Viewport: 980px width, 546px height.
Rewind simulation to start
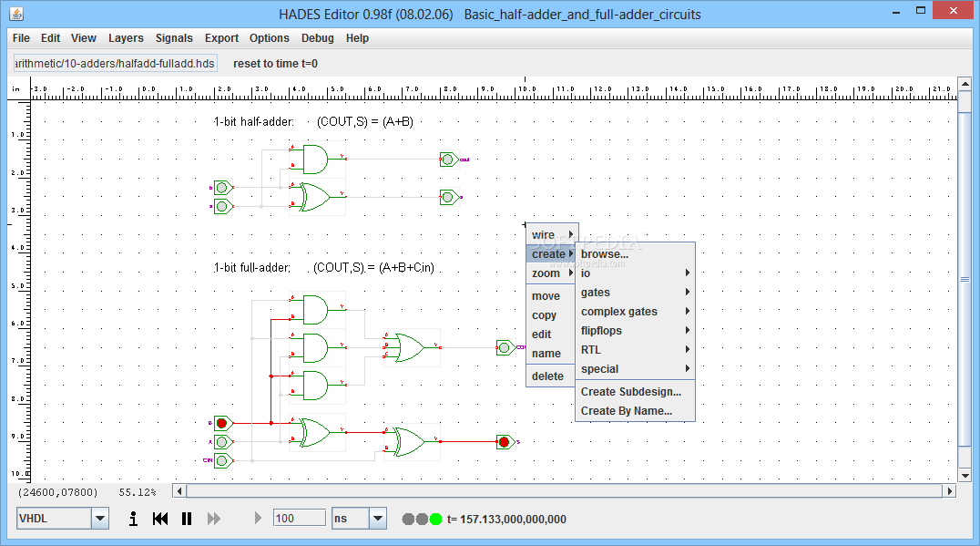point(160,519)
